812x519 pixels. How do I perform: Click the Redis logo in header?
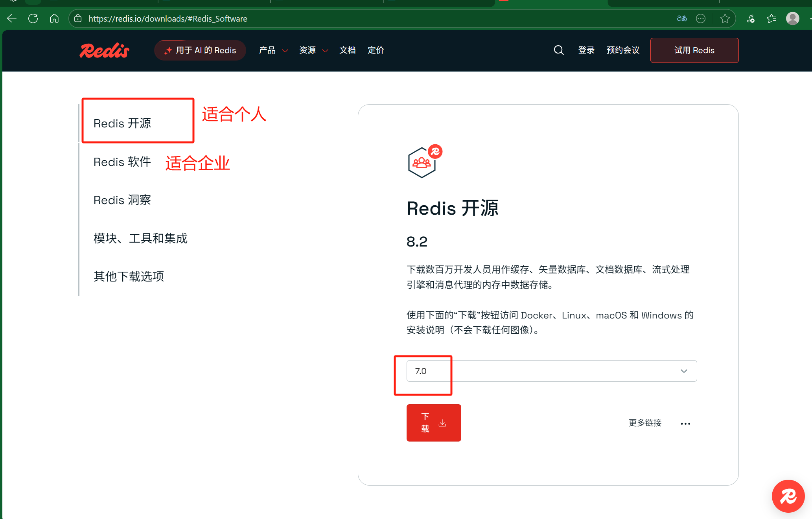tap(104, 50)
